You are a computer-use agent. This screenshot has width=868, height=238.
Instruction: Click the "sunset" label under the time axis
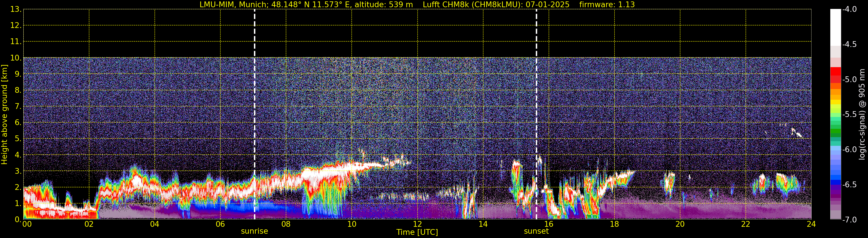(x=536, y=231)
